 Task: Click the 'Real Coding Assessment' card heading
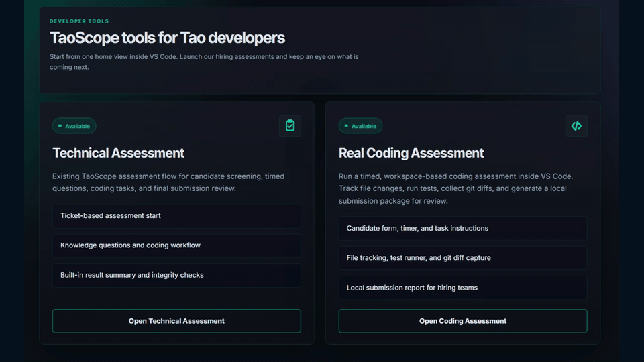411,153
